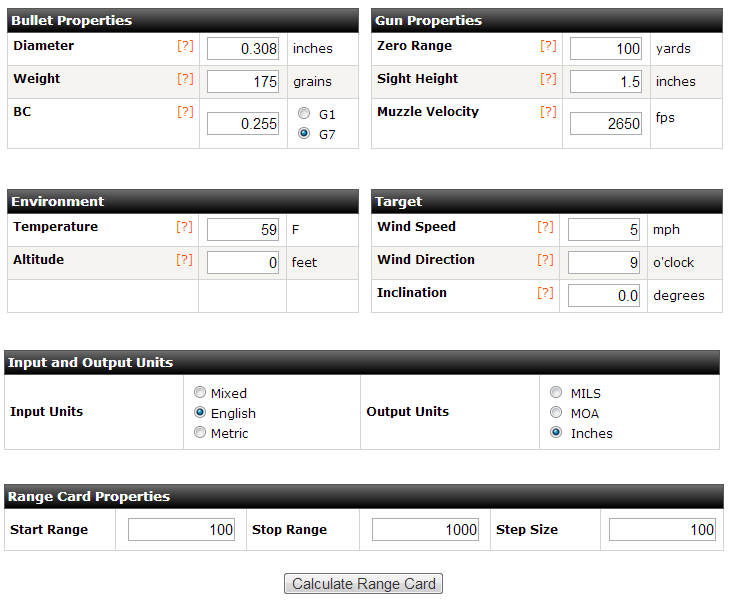Edit the Wind Speed value box
Image resolution: width=736 pixels, height=613 pixels.
click(604, 230)
